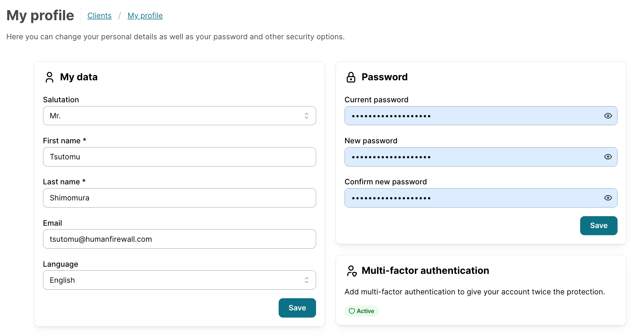Click the shield icon in Active badge
The height and width of the screenshot is (336, 644).
pos(352,311)
